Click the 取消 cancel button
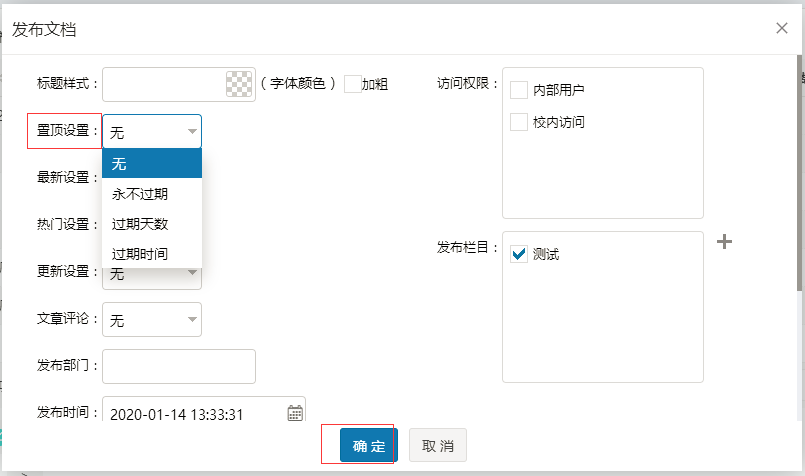Screen dimensions: 805x476 (x=438, y=446)
